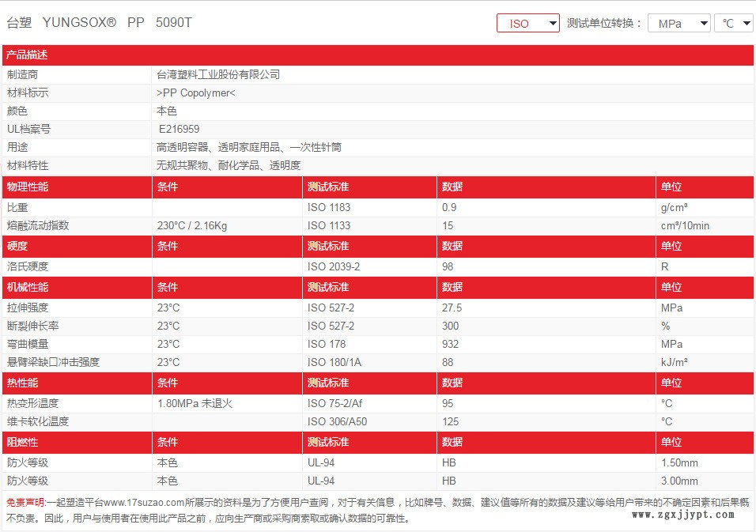Select the standard "ISO 180/1A"
The height and width of the screenshot is (532, 756).
click(335, 362)
